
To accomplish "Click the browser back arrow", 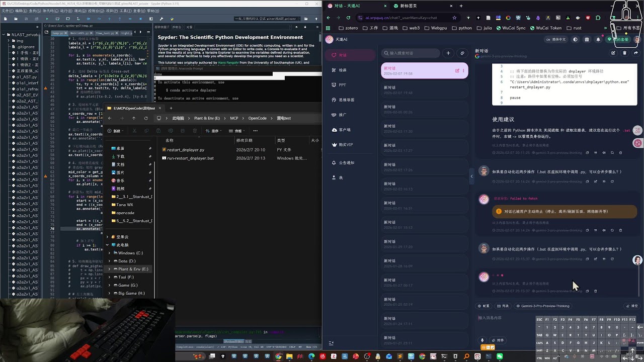I will [329, 18].
